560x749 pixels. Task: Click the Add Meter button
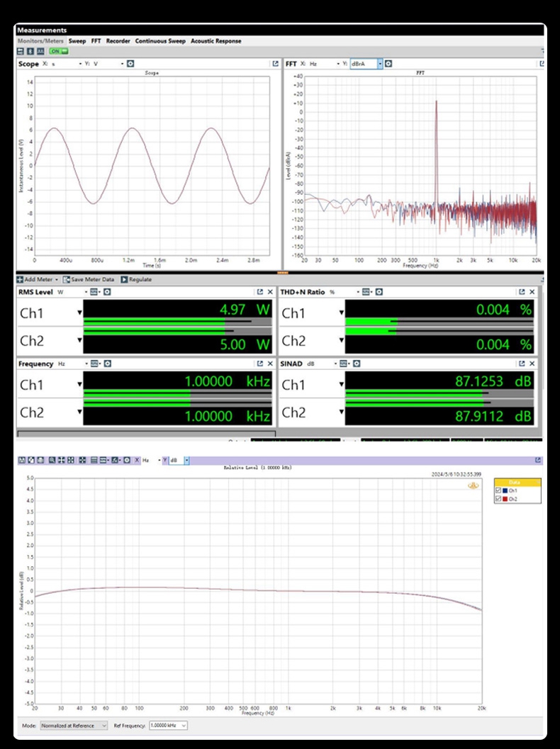tap(38, 279)
